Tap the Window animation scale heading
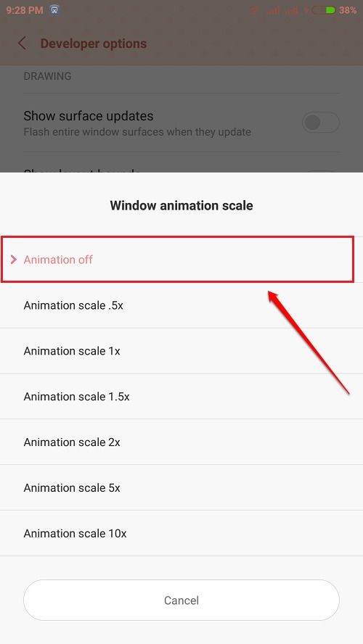This screenshot has height=644, width=363. pyautogui.click(x=181, y=205)
